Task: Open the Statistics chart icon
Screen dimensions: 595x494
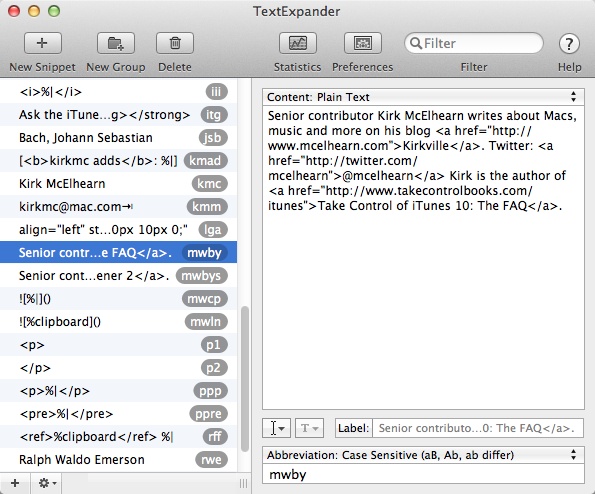Action: coord(298,43)
